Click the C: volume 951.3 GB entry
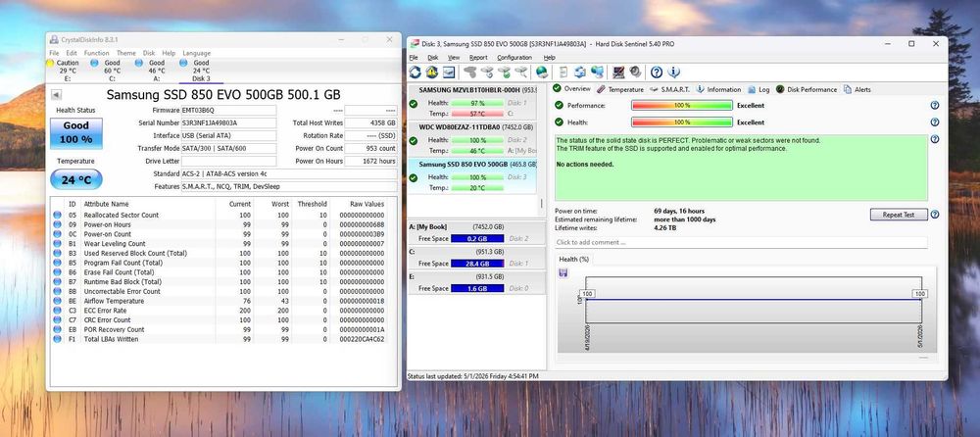The image size is (980, 437). point(477,258)
